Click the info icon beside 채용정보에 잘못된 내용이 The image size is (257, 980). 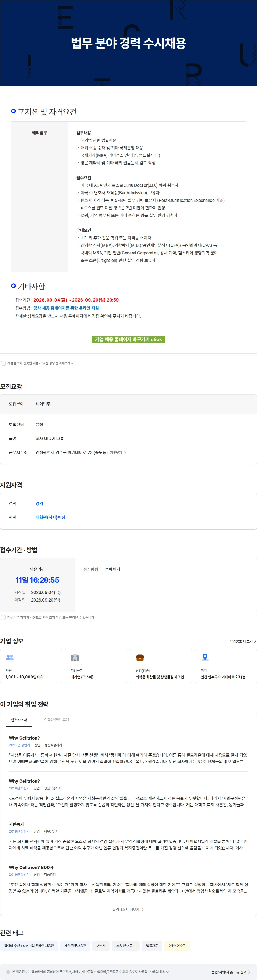pos(3,363)
